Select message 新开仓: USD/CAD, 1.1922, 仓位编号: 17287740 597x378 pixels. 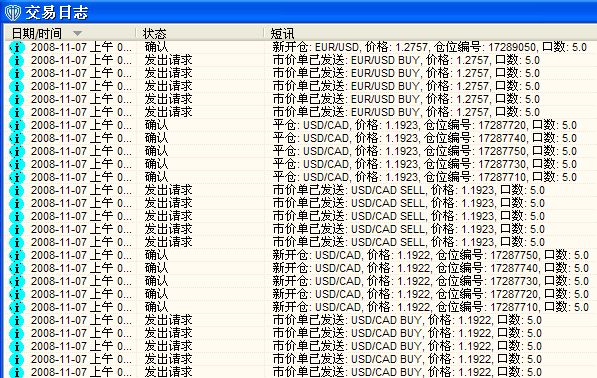click(x=431, y=268)
